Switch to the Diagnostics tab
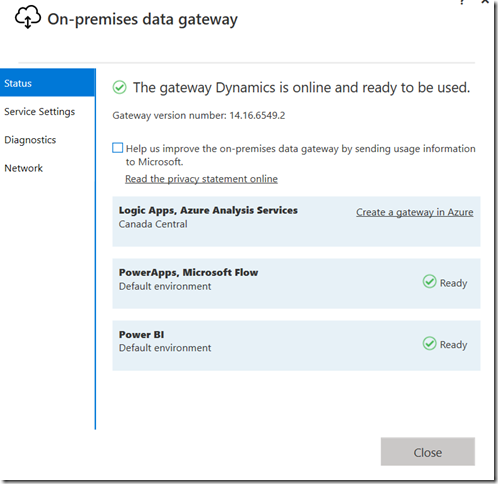This screenshot has height=484, width=498. [30, 140]
